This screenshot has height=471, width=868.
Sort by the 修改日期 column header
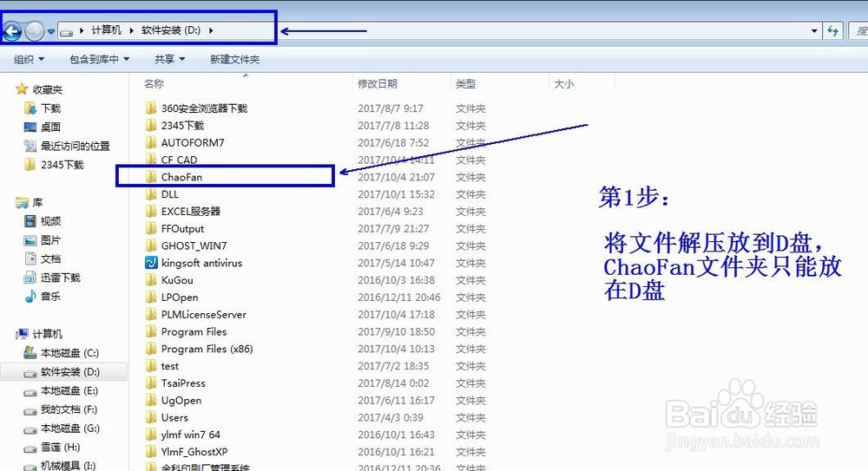coord(378,83)
